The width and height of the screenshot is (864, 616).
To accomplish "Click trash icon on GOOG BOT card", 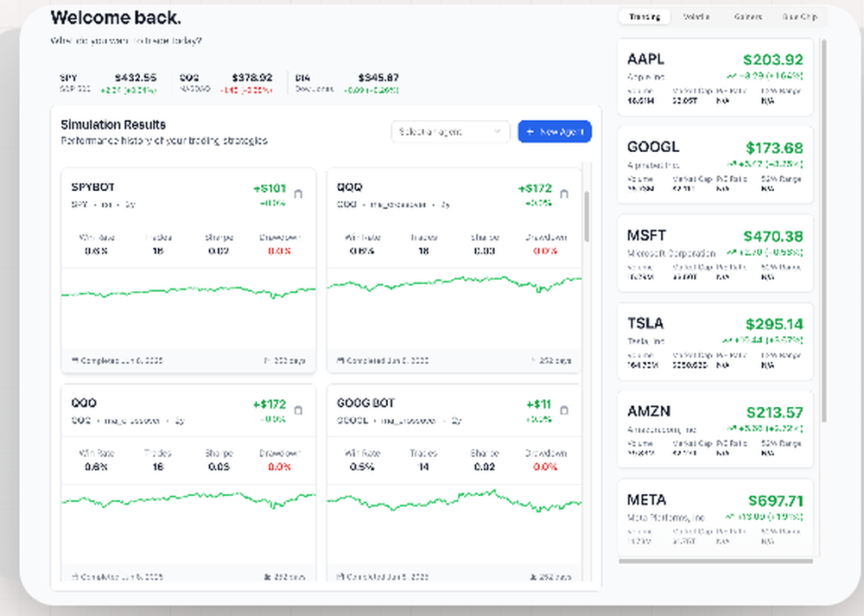I will 563,410.
